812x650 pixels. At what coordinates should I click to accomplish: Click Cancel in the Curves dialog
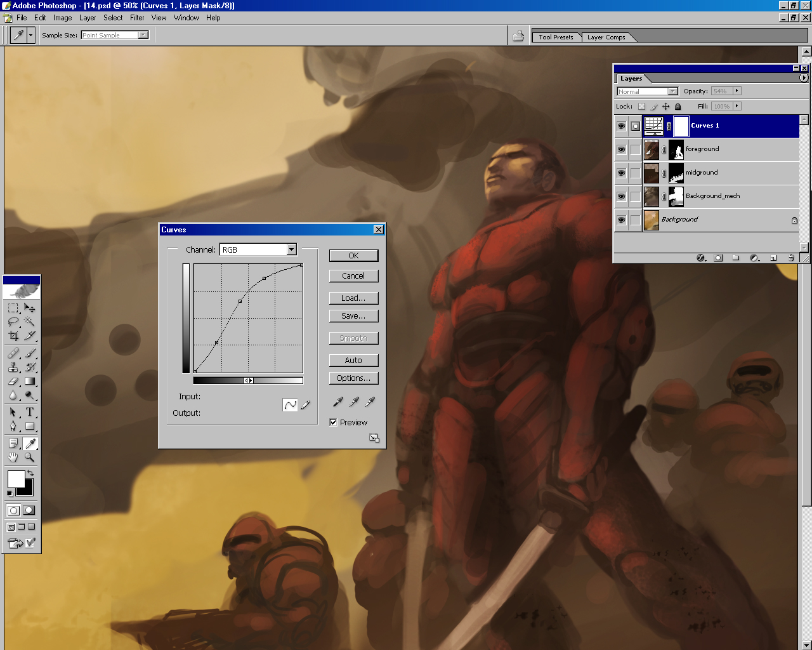click(353, 276)
